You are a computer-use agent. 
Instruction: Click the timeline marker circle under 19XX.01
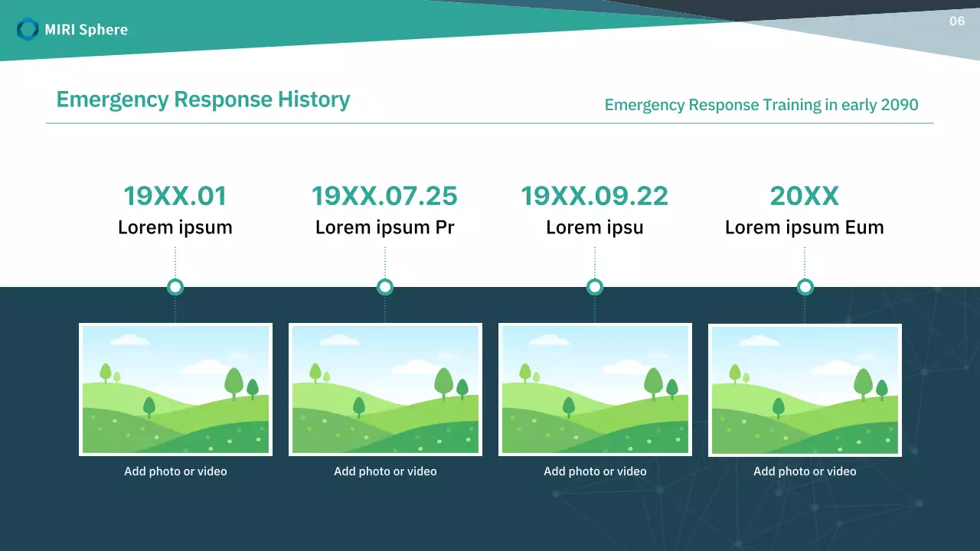tap(175, 287)
